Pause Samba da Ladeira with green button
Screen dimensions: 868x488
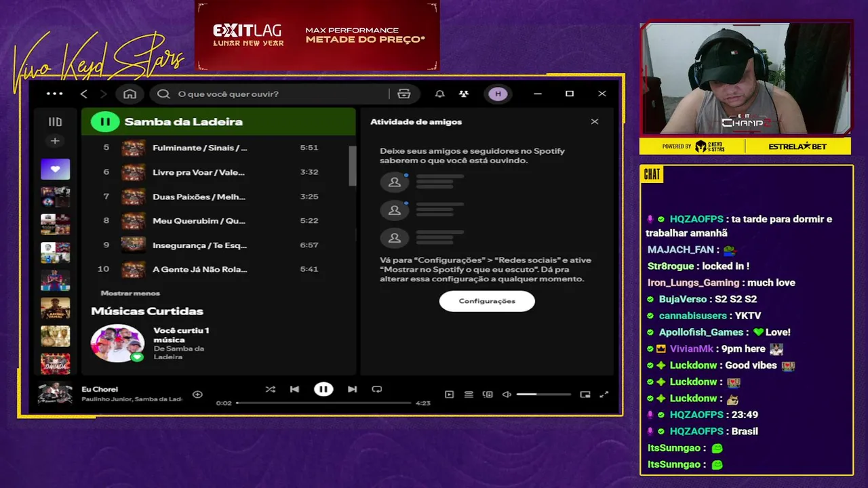click(x=105, y=122)
